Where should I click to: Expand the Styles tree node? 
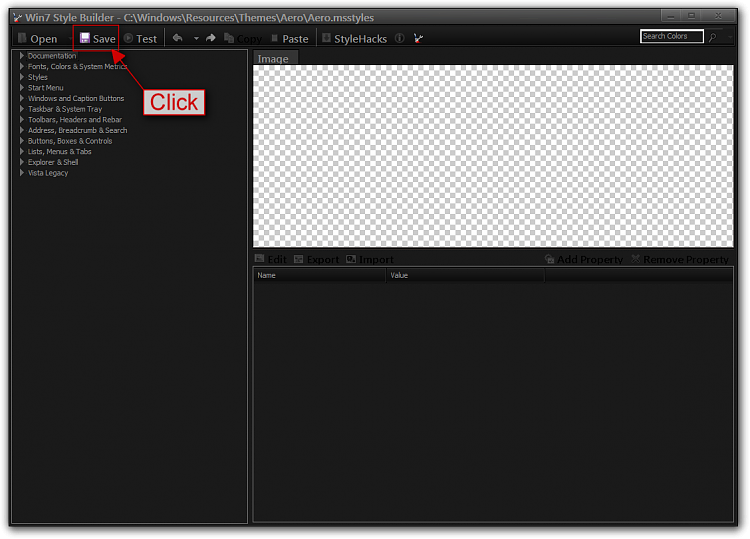22,77
